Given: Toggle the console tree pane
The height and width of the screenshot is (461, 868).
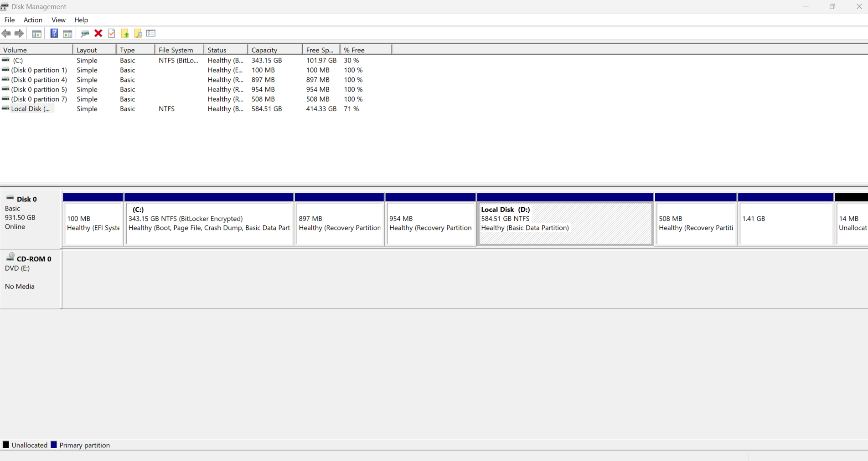Looking at the screenshot, I should [36, 33].
